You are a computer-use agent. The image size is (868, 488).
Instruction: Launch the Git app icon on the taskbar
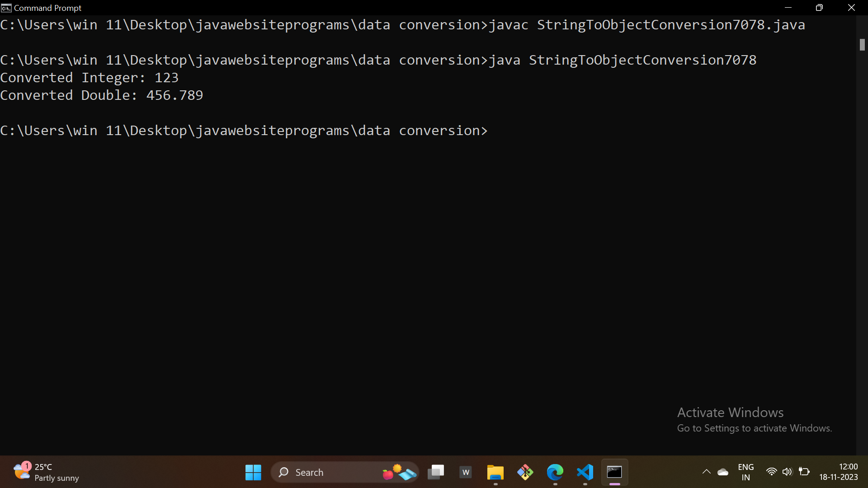[x=525, y=472]
